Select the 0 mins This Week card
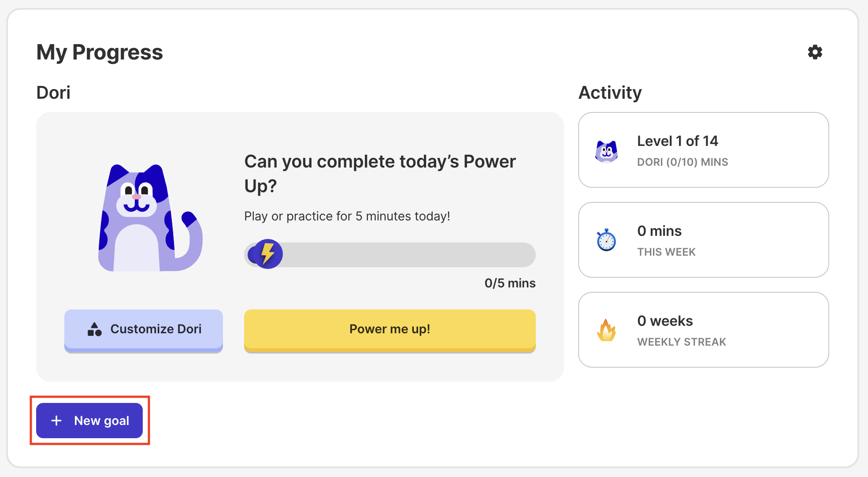 tap(703, 240)
